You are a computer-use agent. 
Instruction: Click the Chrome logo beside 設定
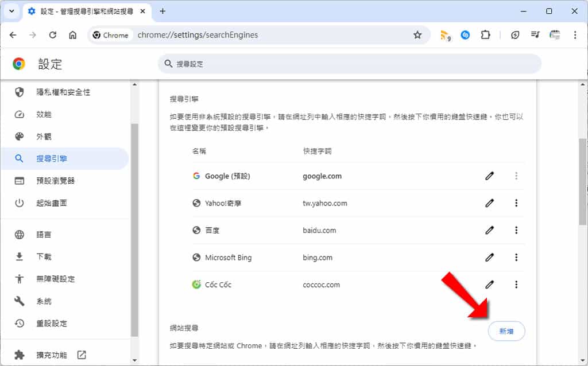(19, 64)
